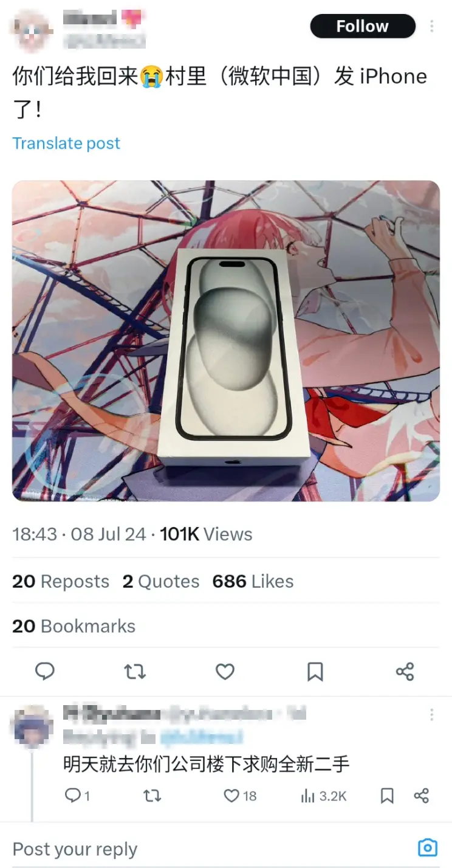452x868 pixels.
Task: Tap the repost icon under the main post
Action: point(135,671)
